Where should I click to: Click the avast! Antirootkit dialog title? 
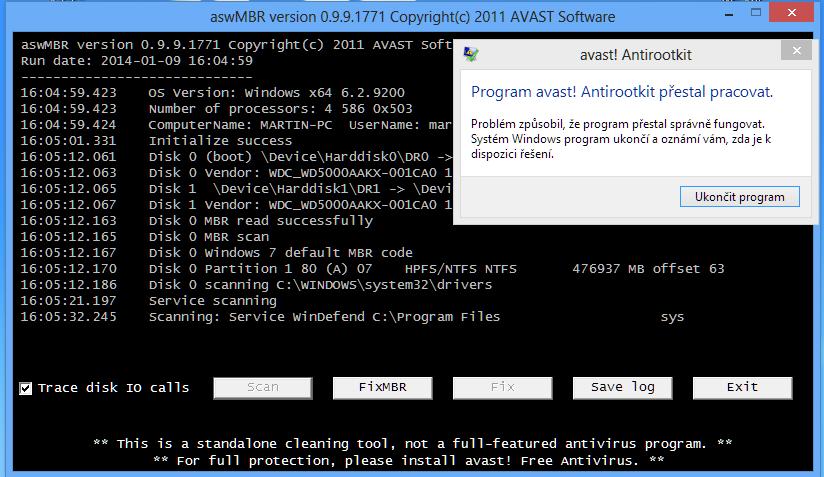635,55
